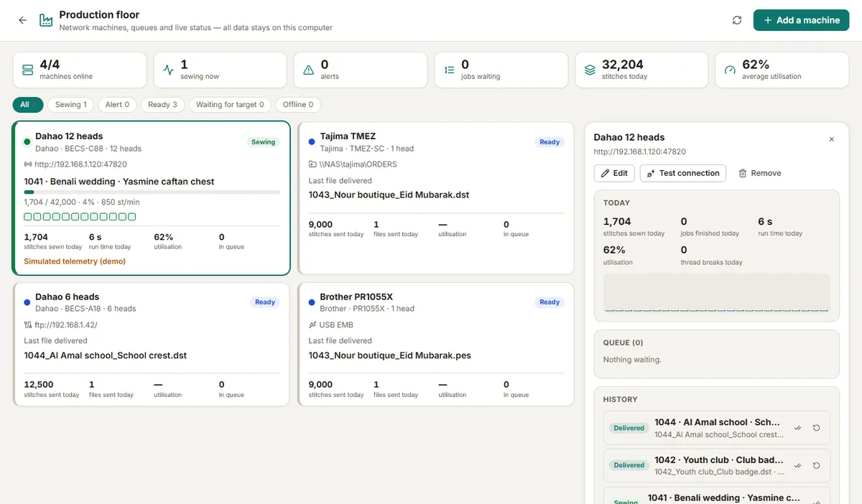The height and width of the screenshot is (504, 862).
Task: Click the Ready badge on the Tajima TMEZ card
Action: (550, 142)
